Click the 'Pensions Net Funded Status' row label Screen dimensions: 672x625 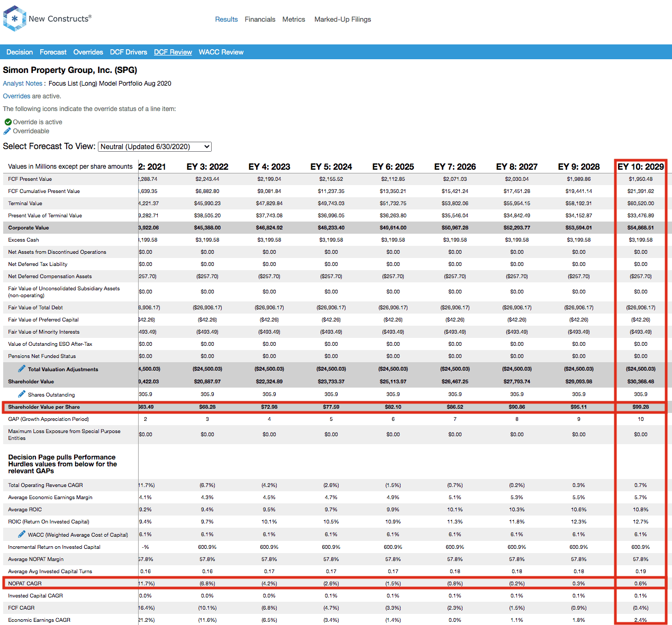[42, 356]
